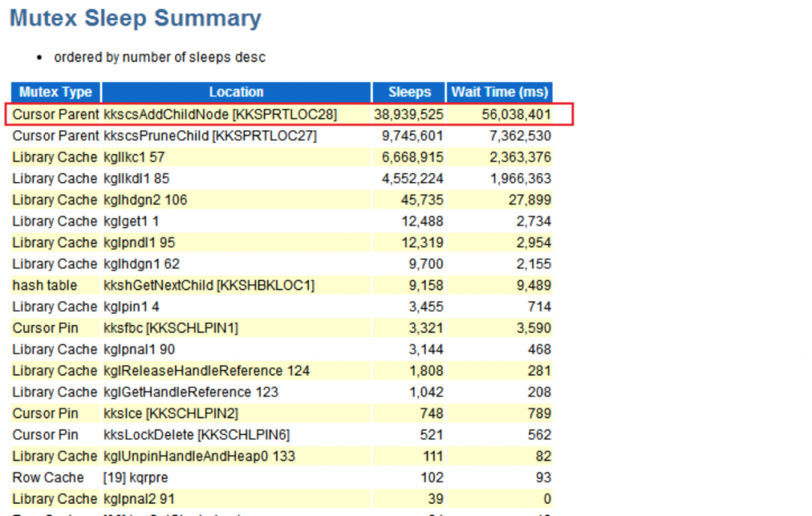The width and height of the screenshot is (812, 516).
Task: Click the ordered by number of sleeps text
Action: 159,57
